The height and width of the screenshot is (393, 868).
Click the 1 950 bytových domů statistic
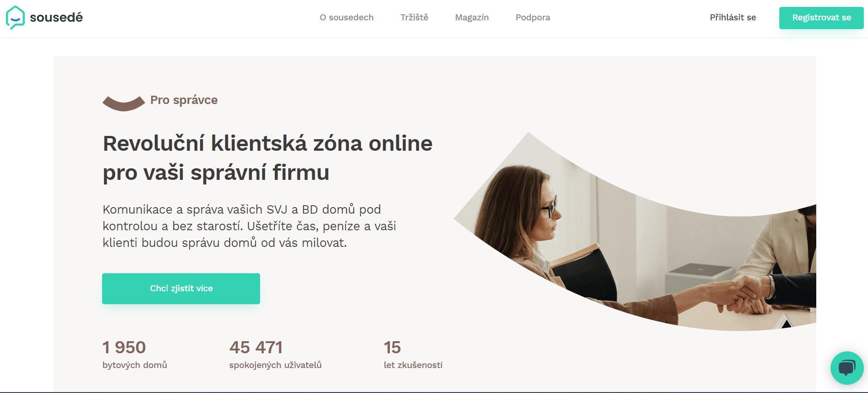click(x=135, y=354)
